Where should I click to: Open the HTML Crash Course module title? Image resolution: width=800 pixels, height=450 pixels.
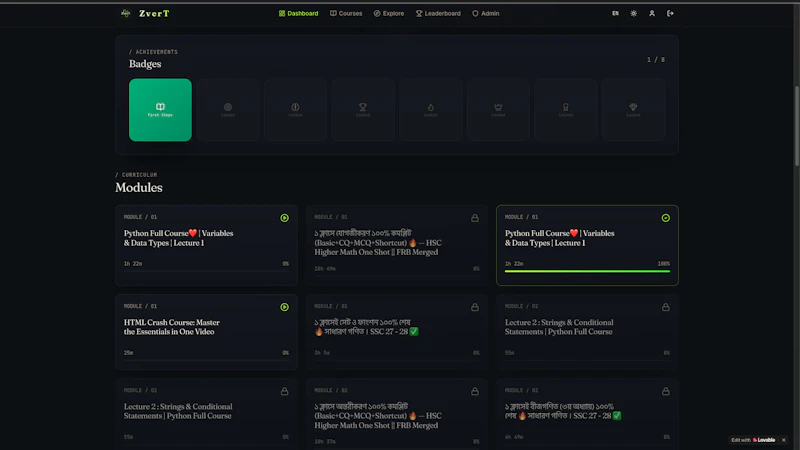(x=172, y=327)
